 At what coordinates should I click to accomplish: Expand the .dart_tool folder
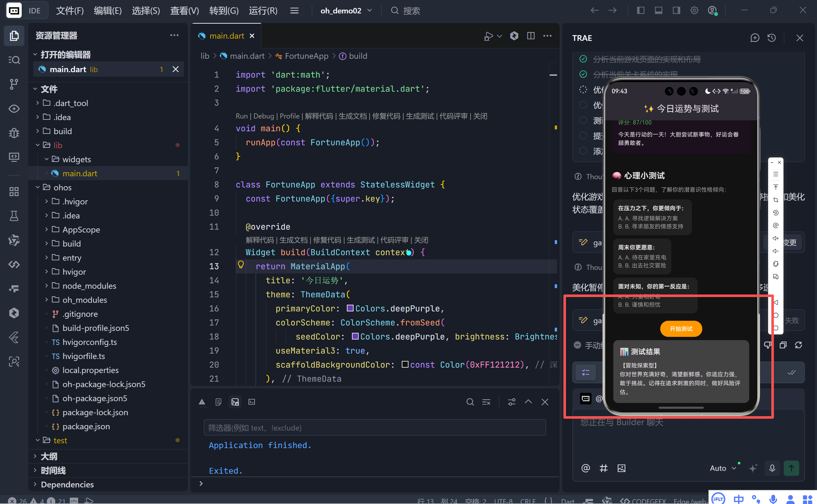pyautogui.click(x=70, y=103)
